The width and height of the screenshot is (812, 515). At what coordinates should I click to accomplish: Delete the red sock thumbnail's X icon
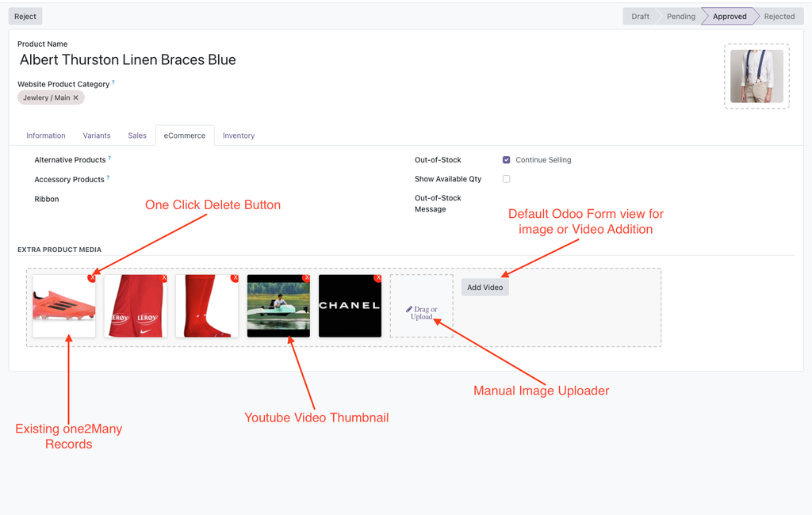coord(236,278)
